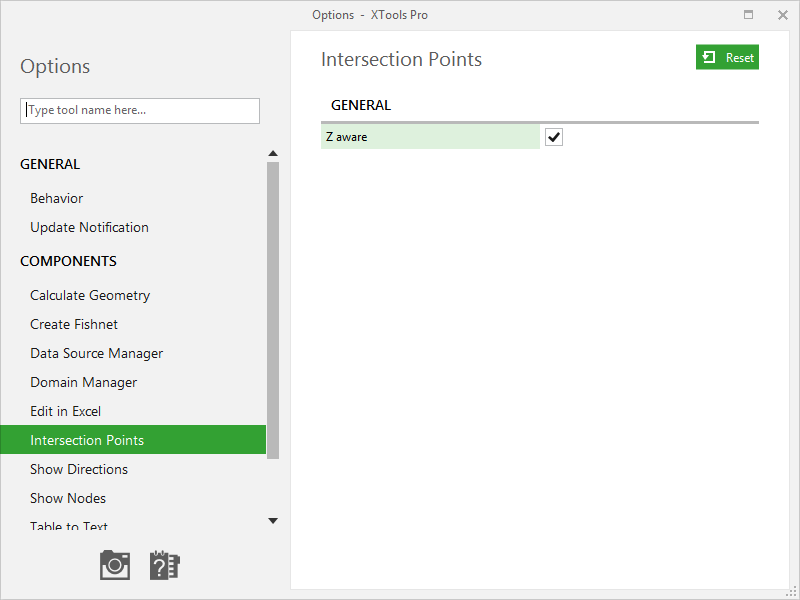Click in the tool name search field

point(140,111)
